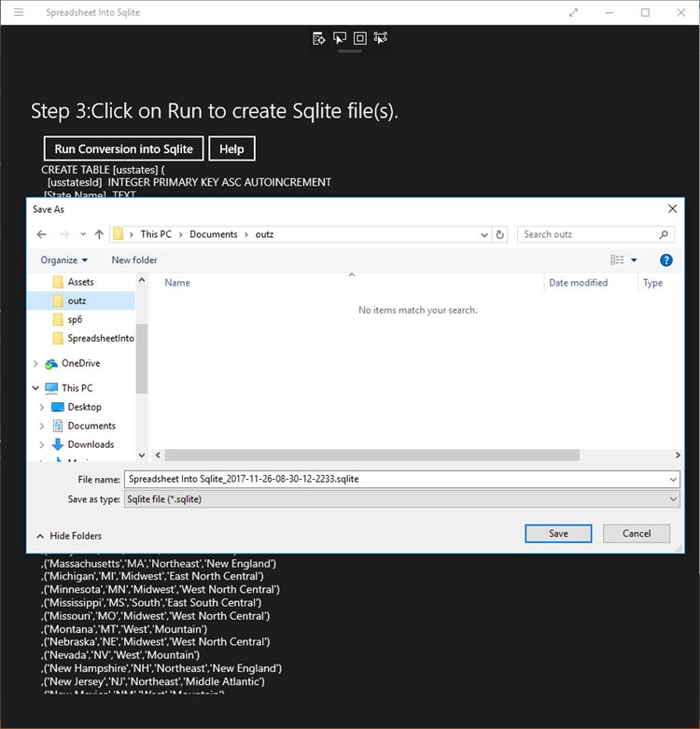
Task: Click the Save button
Action: click(558, 533)
